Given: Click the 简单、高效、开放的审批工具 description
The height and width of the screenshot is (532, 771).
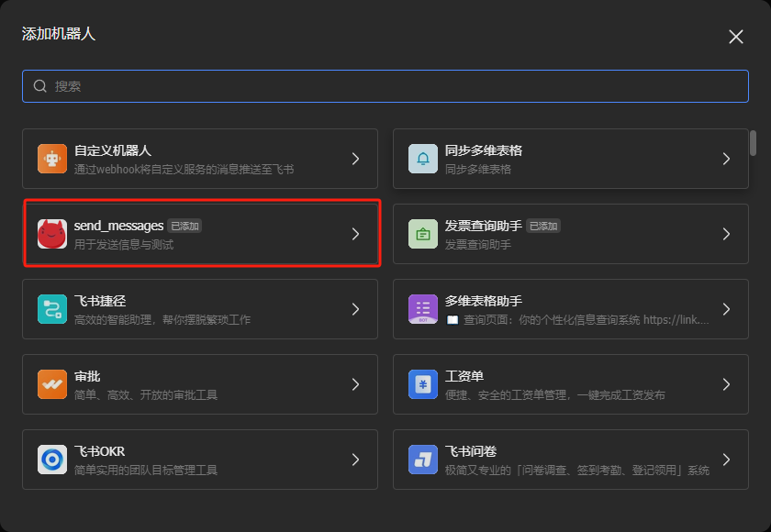Looking at the screenshot, I should [146, 395].
